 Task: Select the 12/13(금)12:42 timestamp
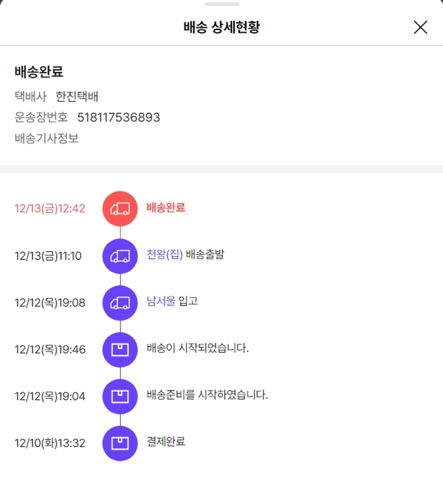click(x=50, y=209)
